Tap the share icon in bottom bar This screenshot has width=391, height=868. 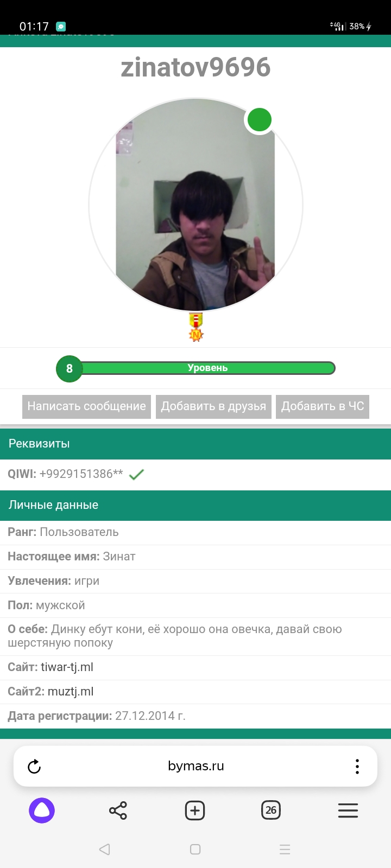[118, 810]
